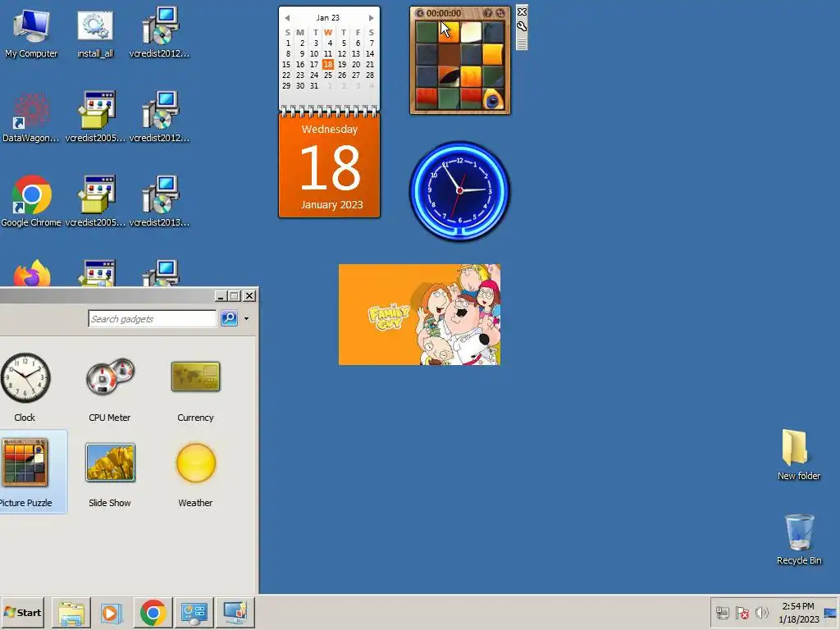Image resolution: width=840 pixels, height=630 pixels.
Task: Go to next month in calendar gadget
Action: [x=371, y=18]
